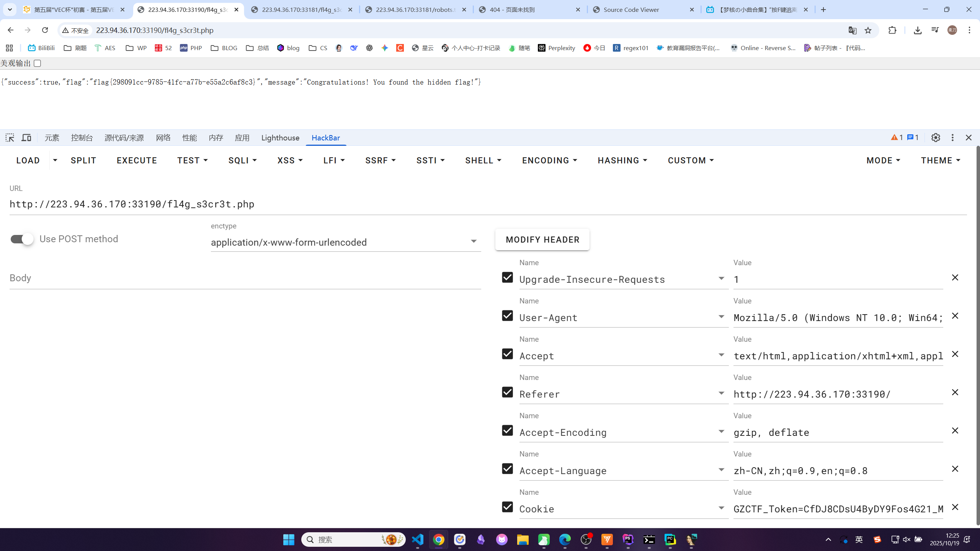Image resolution: width=980 pixels, height=551 pixels.
Task: Click the MODIFY HEADER button
Action: click(x=542, y=240)
